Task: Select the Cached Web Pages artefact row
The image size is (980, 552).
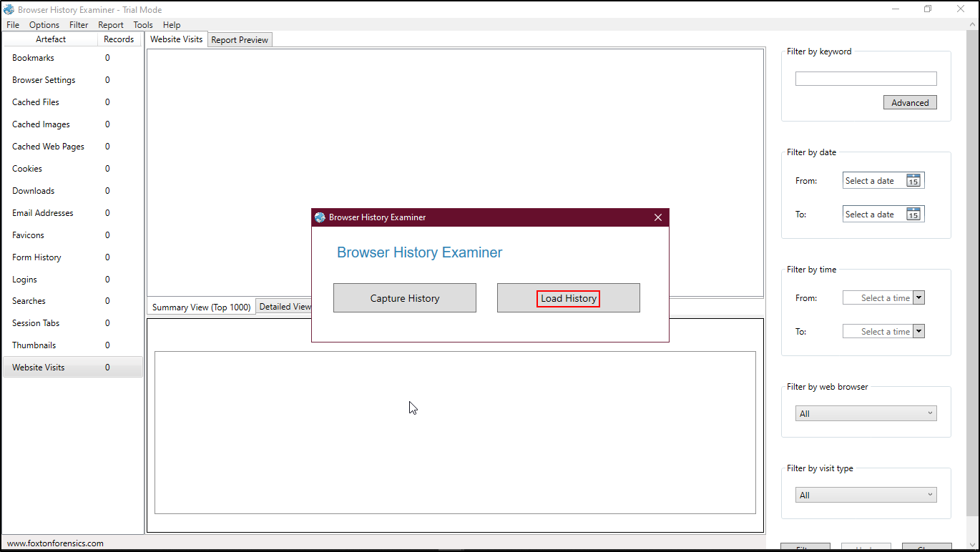Action: pyautogui.click(x=72, y=147)
